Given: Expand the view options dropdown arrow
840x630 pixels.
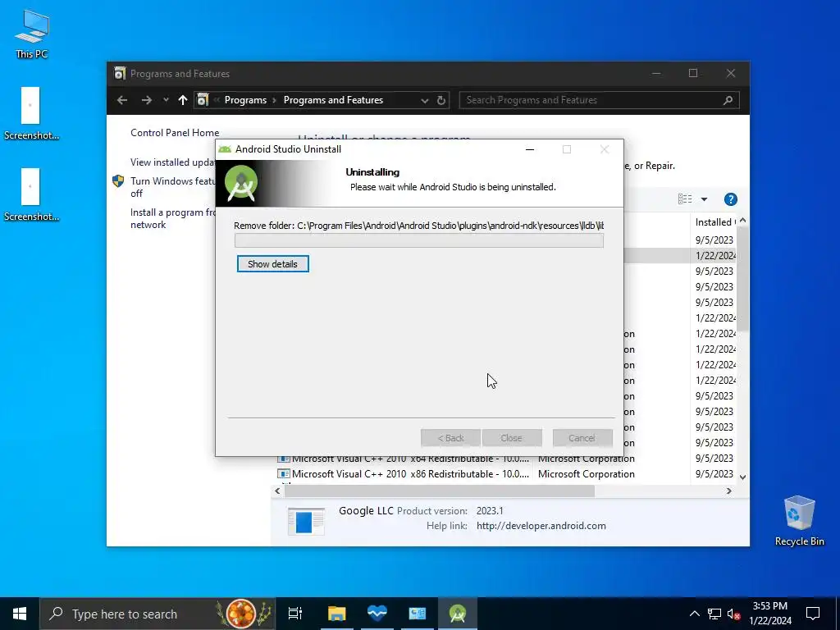Looking at the screenshot, I should (704, 199).
